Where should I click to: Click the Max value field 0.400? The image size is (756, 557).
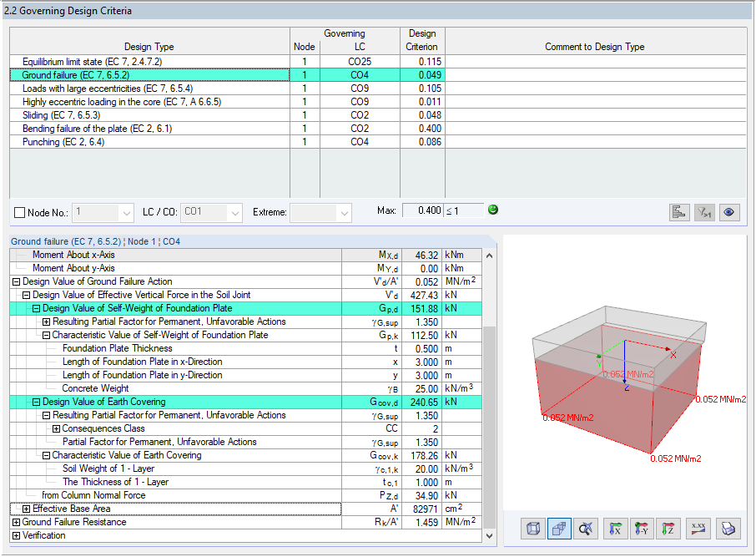[423, 210]
